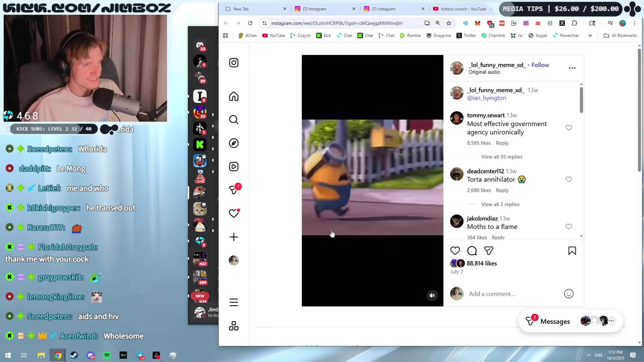
Task: Reply to tommy.sewart's comment
Action: tap(502, 143)
